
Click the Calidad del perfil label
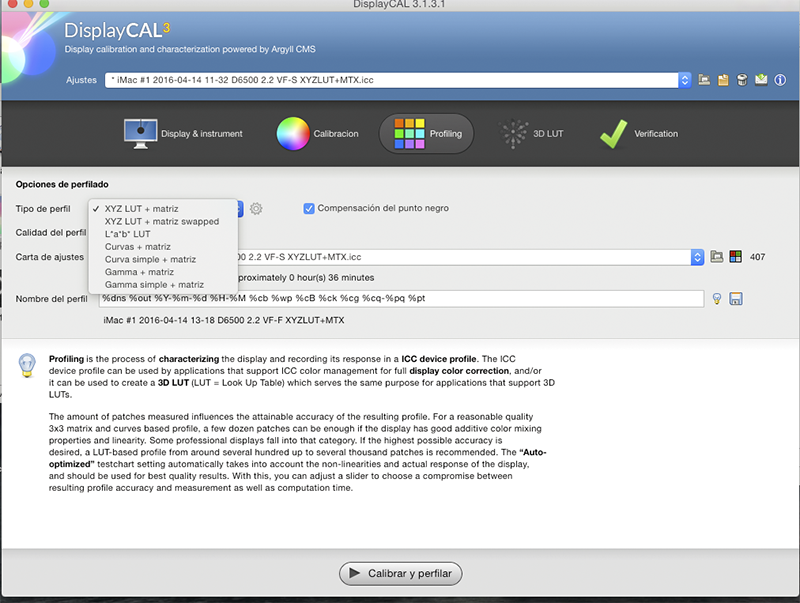51,233
